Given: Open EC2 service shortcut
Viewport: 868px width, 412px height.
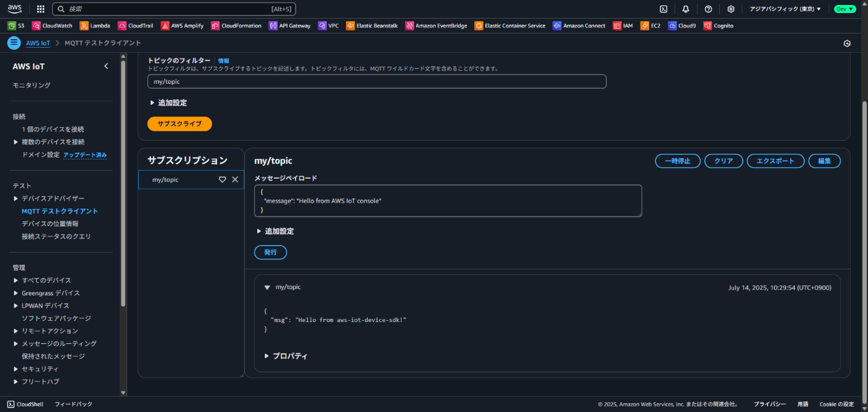Looking at the screenshot, I should [650, 26].
